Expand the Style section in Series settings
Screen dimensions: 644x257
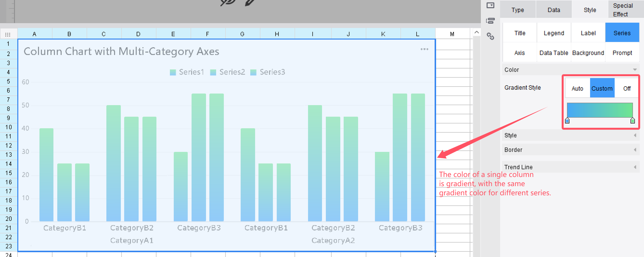[x=635, y=135]
